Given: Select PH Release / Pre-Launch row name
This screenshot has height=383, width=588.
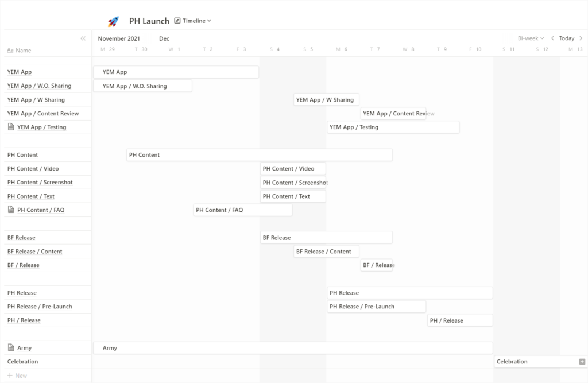Looking at the screenshot, I should (x=40, y=307).
